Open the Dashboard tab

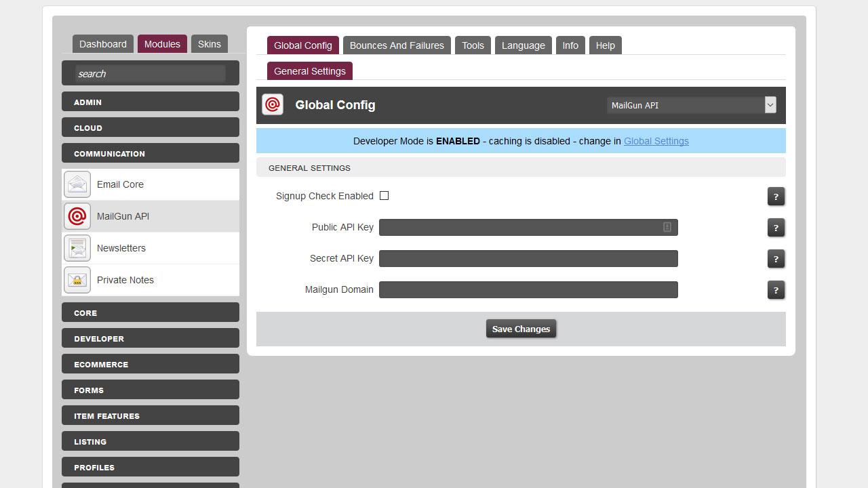point(102,44)
